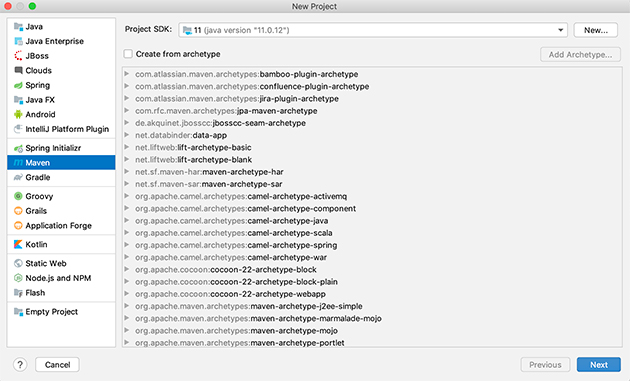
Task: Select camel-archetype-java row
Action: coord(372,221)
